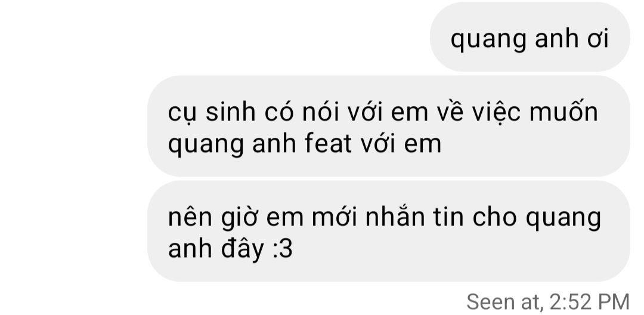Click the word "mới" in the third message
644x315 pixels.
coord(333,217)
